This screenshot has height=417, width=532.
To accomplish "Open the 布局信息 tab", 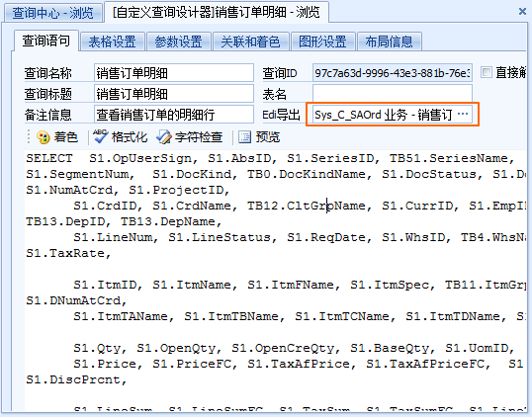I will [x=390, y=42].
